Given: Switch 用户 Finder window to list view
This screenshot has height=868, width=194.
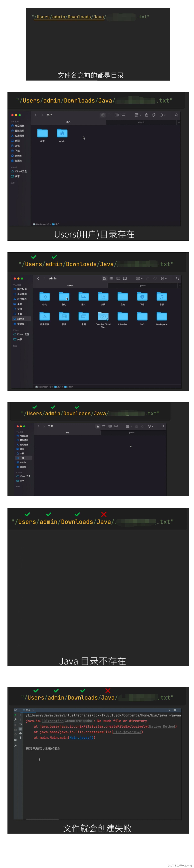Looking at the screenshot, I should (x=110, y=115).
